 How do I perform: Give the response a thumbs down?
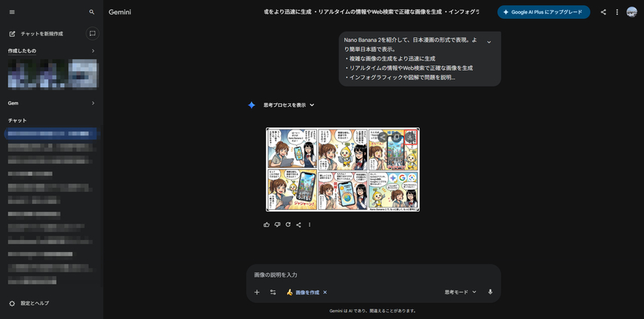pos(277,225)
